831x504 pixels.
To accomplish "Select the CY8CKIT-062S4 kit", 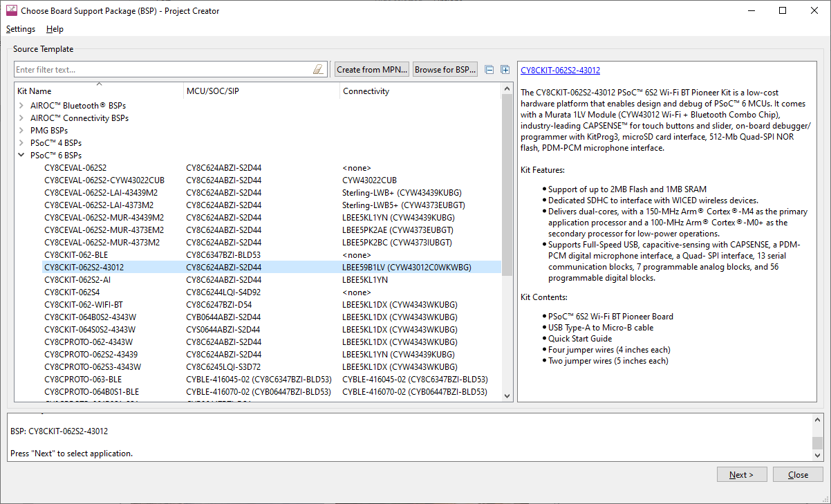I will click(x=71, y=292).
